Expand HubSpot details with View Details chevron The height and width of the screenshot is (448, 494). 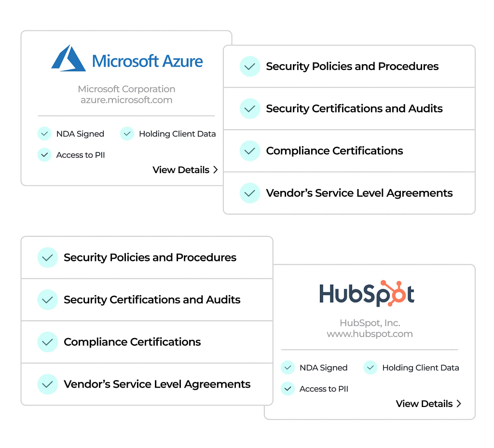pyautogui.click(x=458, y=404)
